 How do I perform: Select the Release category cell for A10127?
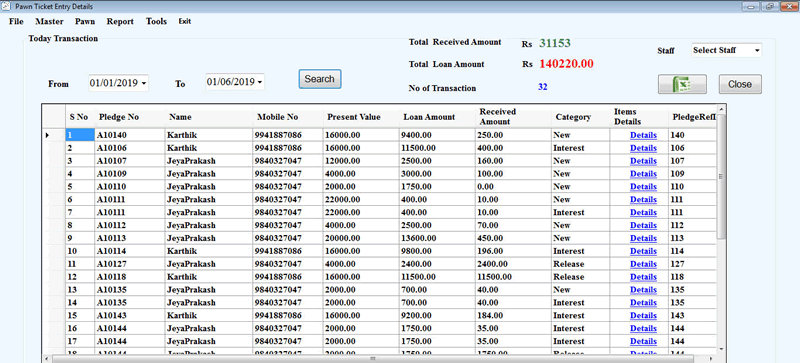coord(581,264)
